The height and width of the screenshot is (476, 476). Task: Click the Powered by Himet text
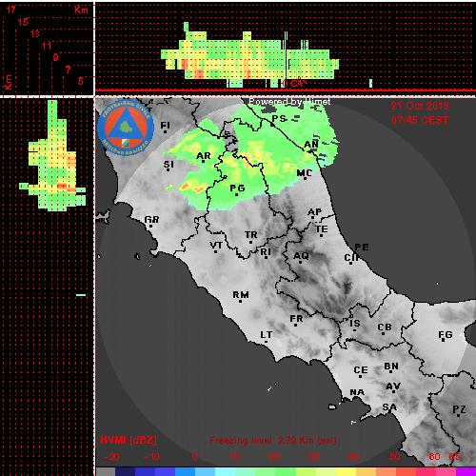[289, 102]
